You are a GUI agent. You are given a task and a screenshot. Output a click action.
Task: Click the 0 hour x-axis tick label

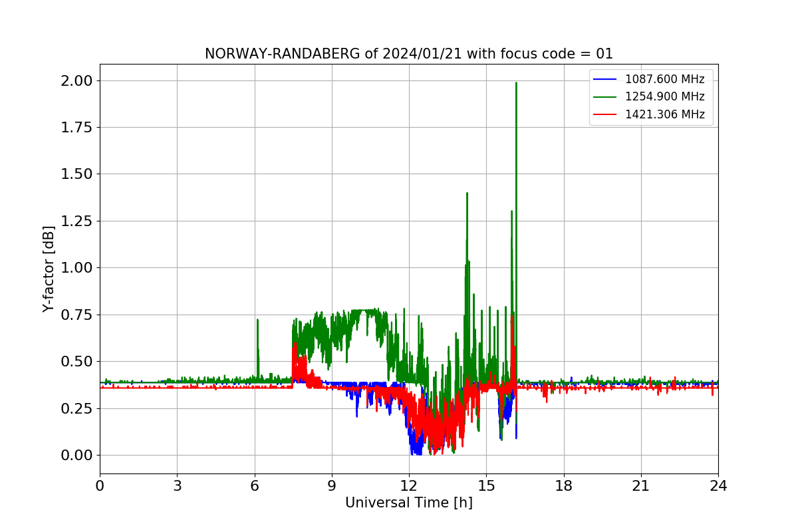pos(100,486)
